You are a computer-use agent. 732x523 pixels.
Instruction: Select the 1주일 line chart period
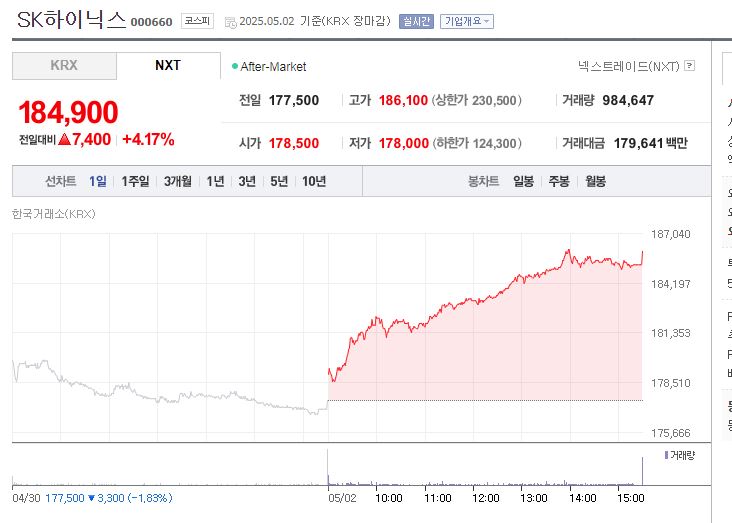click(135, 181)
